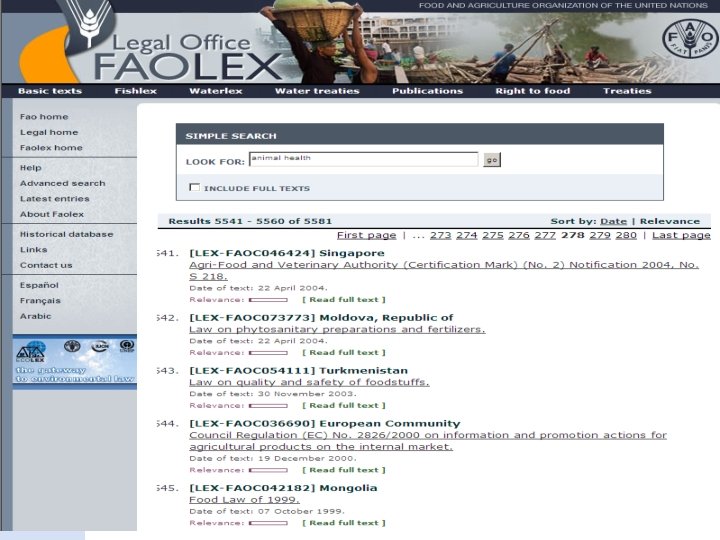Open Council Regulation (EC) No. 2826/2000 link
This screenshot has width=720, height=540.
(x=428, y=441)
